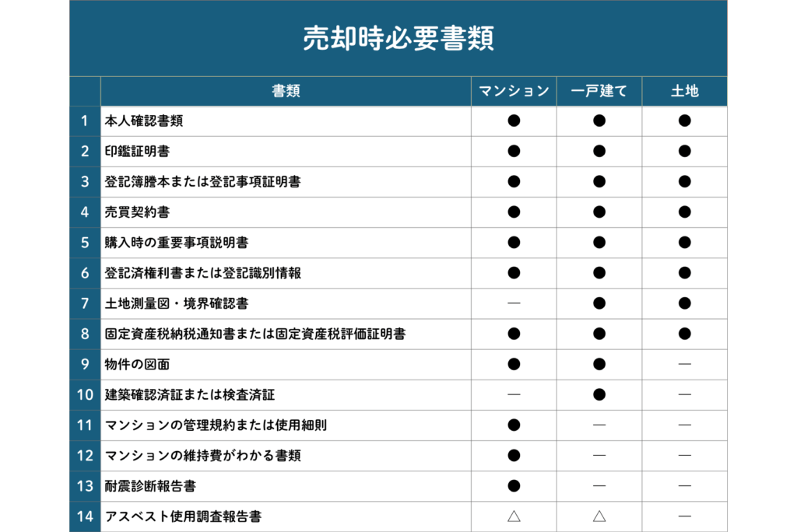This screenshot has width=797, height=532.
Task: Click the 一戸建て dash for 耐震診断報告書
Action: [599, 486]
